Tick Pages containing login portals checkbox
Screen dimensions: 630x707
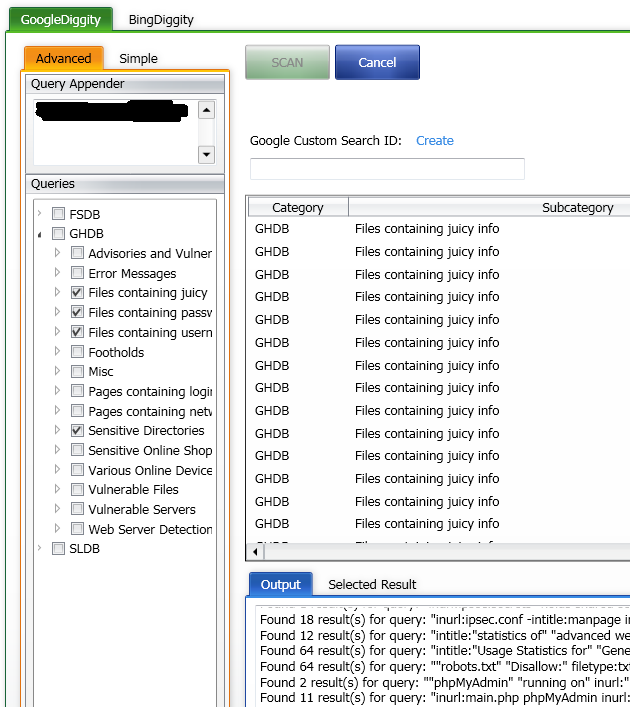tap(77, 390)
